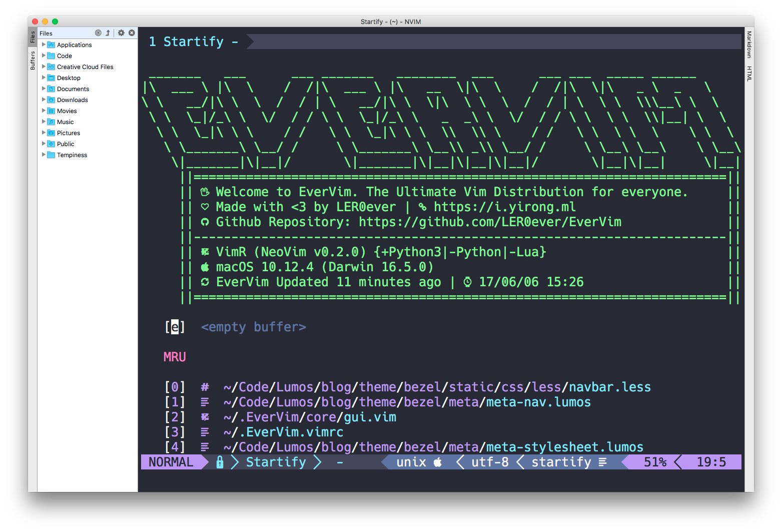Expand the Applications folder
782x532 pixels.
pos(44,45)
